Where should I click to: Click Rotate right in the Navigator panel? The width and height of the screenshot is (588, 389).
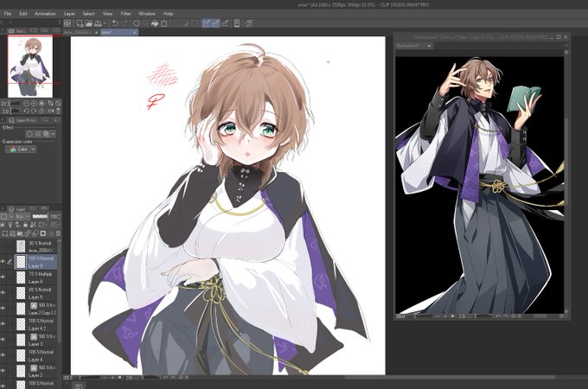[x=34, y=111]
